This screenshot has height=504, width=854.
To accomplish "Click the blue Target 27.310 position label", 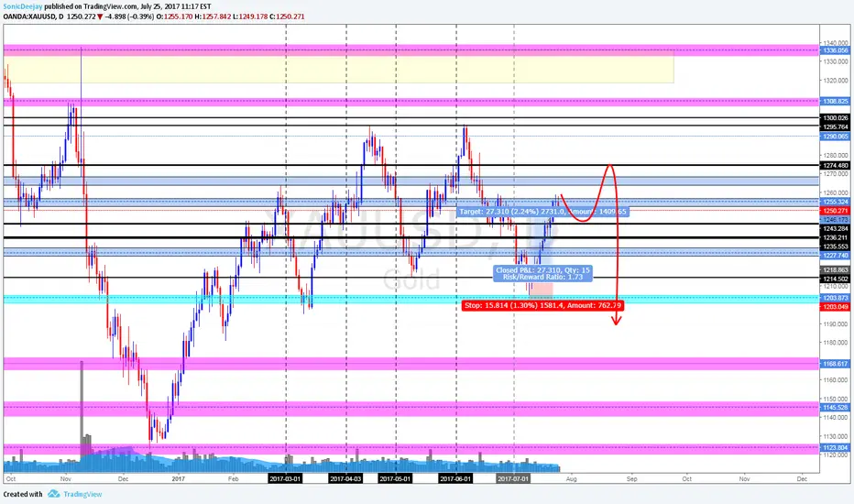I will tap(542, 212).
